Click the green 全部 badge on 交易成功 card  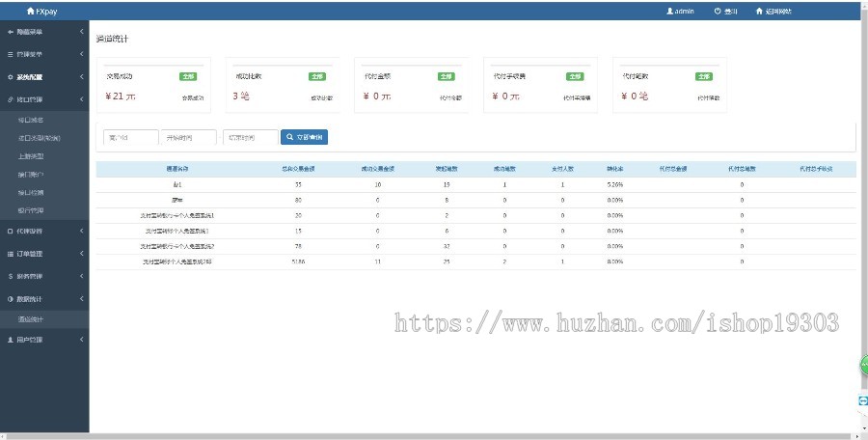tap(188, 76)
